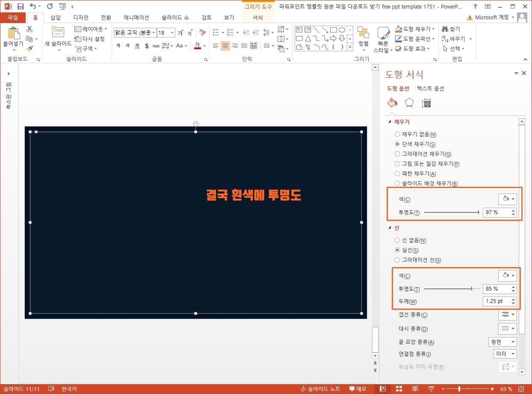Open the 도형 윤곽선 shape outline button
Image resolution: width=532 pixels, height=394 pixels.
[x=415, y=39]
